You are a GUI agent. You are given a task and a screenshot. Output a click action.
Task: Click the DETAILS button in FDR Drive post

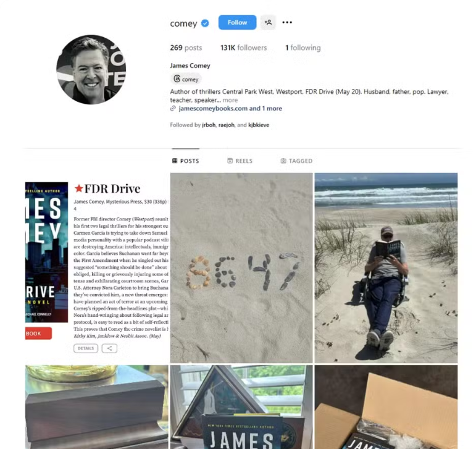coord(86,348)
